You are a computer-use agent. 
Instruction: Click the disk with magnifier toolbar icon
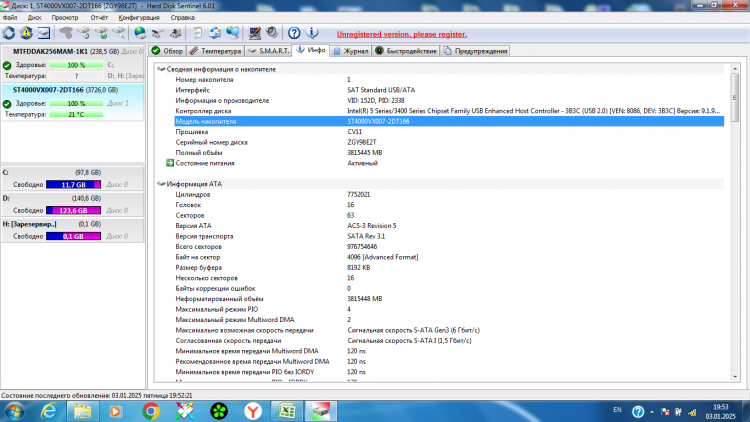pyautogui.click(x=119, y=33)
